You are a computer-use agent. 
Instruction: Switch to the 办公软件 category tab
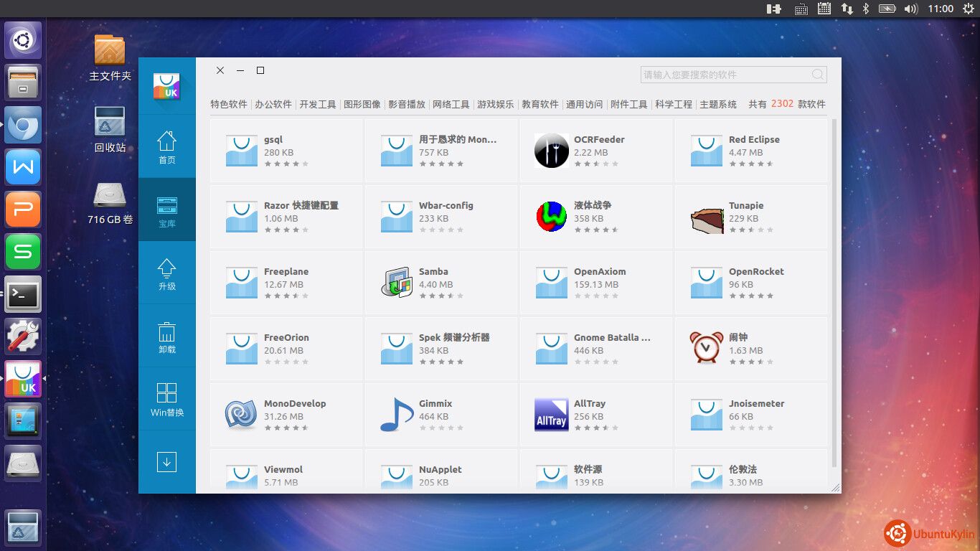pyautogui.click(x=273, y=104)
